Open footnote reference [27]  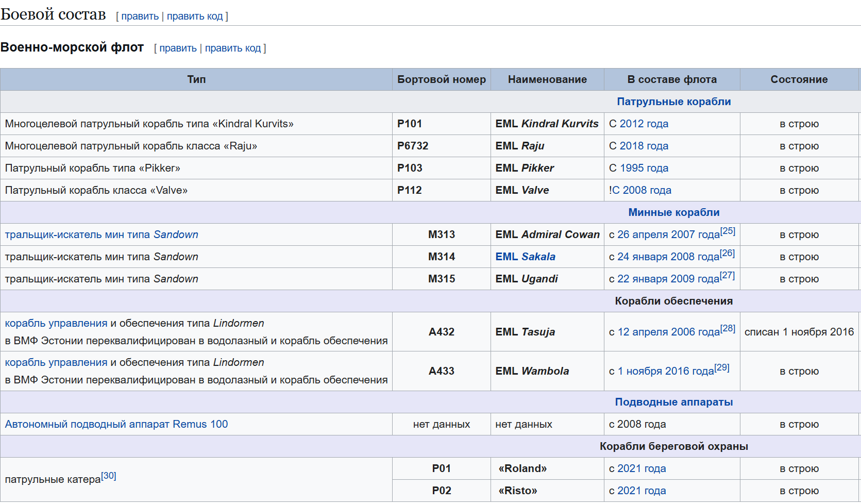pos(727,275)
